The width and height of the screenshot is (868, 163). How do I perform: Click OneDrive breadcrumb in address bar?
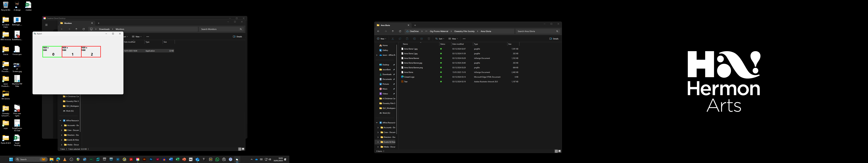414,31
